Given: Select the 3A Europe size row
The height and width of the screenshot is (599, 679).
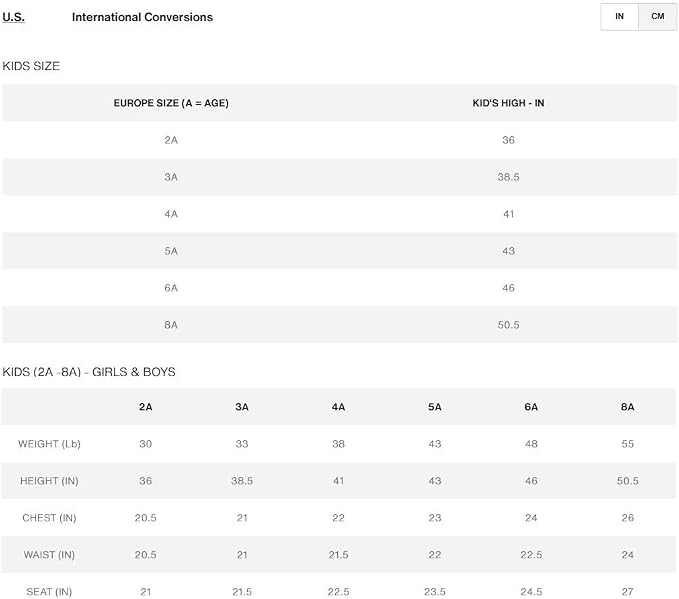Looking at the screenshot, I should [340, 177].
